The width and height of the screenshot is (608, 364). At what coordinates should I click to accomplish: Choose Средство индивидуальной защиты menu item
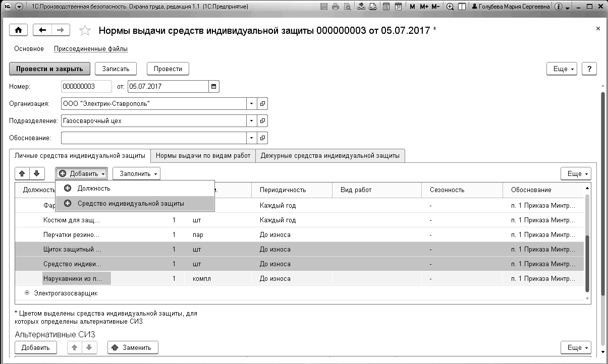(x=135, y=203)
